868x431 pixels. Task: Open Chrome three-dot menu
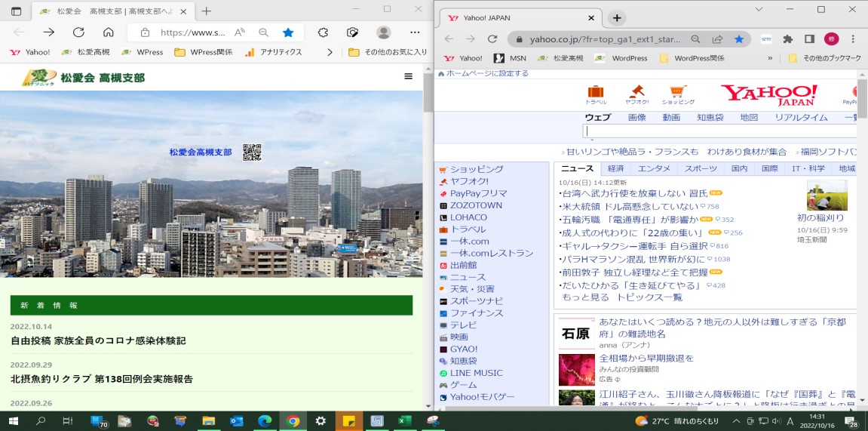tap(854, 39)
